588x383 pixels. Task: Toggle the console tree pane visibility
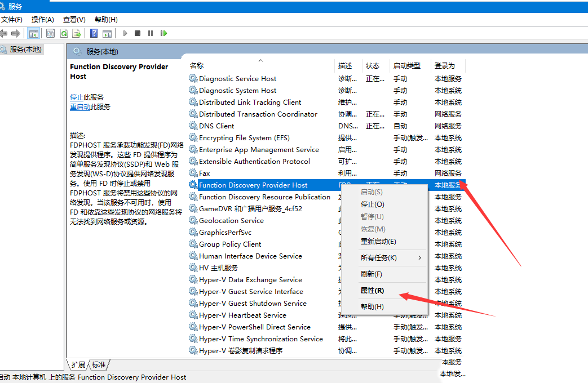pos(33,33)
